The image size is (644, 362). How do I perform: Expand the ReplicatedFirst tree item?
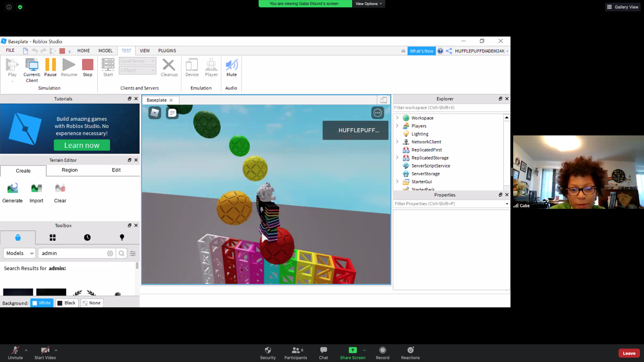click(x=397, y=149)
